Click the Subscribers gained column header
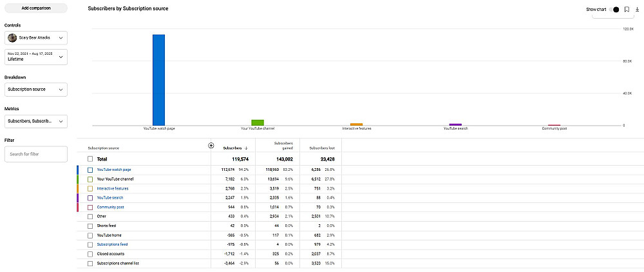 (283, 146)
